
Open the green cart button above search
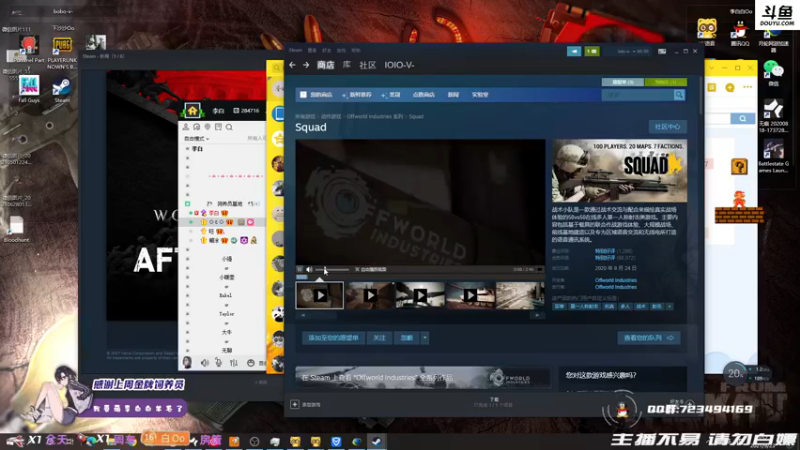tap(665, 82)
